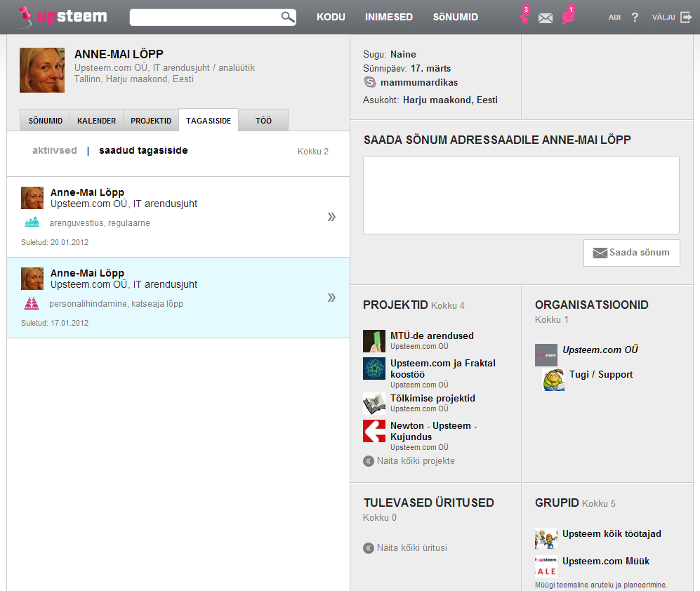Click the Kokku 2 feedback count
The width and height of the screenshot is (700, 591).
coord(313,152)
